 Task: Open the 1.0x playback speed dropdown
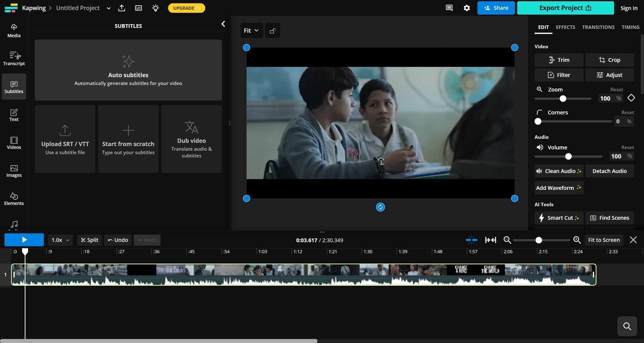60,240
